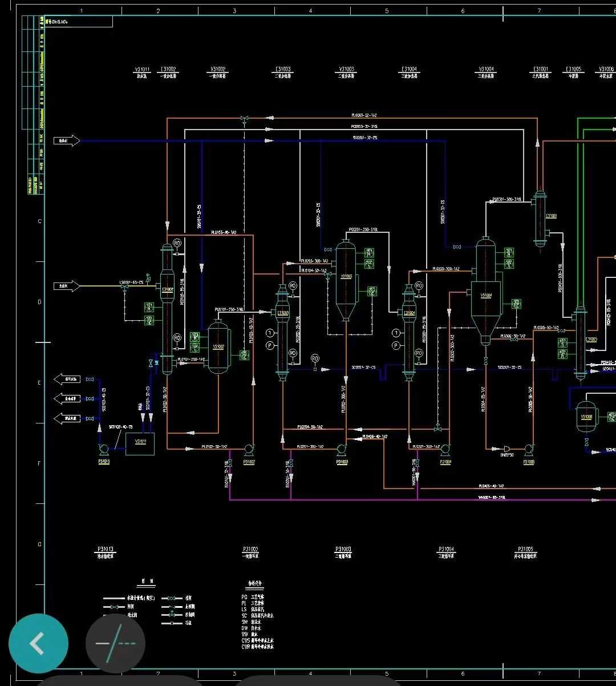The width and height of the screenshot is (616, 686).
Task: Select the E31005 column symbol on right
Action: 581,342
